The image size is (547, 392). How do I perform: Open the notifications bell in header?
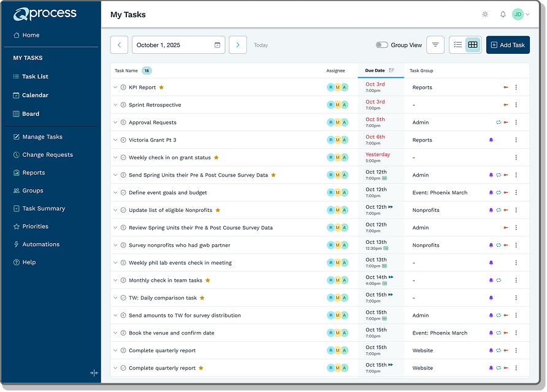(503, 14)
